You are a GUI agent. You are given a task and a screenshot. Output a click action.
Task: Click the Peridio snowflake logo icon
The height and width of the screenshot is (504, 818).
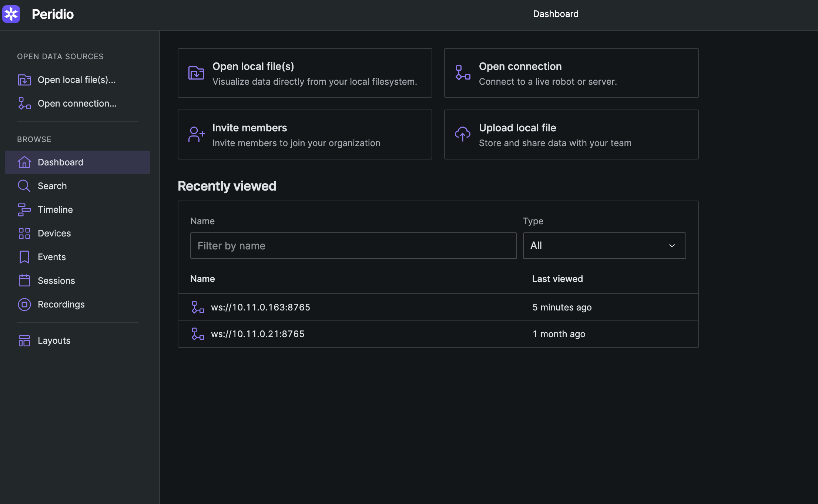11,14
